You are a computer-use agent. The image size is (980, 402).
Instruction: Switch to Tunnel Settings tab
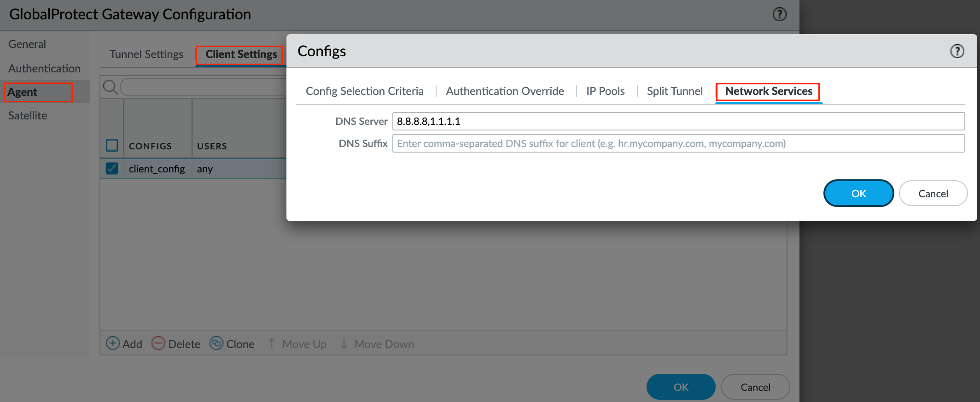click(x=146, y=54)
